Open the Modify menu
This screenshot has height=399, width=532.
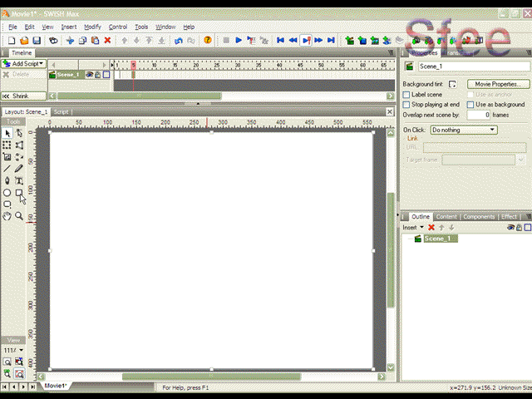(92, 27)
